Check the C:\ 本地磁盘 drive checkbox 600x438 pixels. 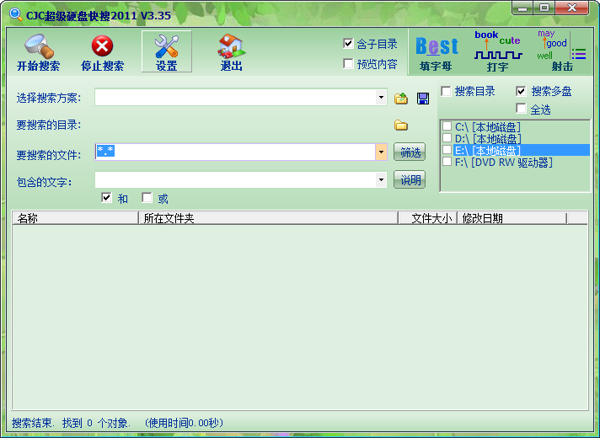coord(447,127)
